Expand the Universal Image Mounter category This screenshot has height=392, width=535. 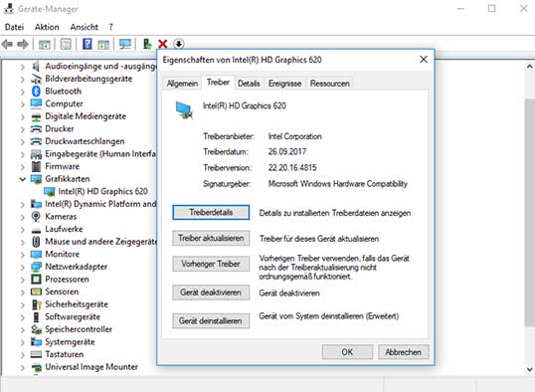[23, 368]
